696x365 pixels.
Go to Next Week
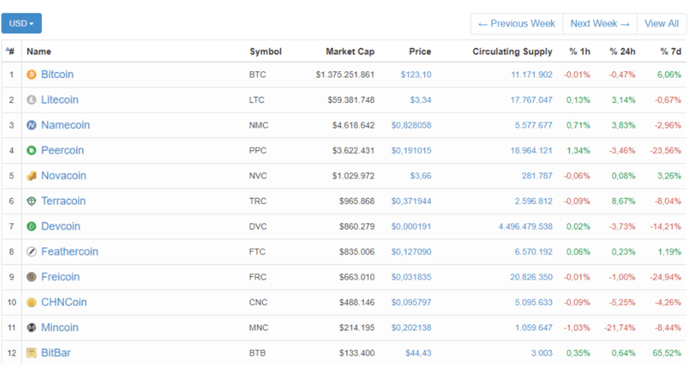600,24
